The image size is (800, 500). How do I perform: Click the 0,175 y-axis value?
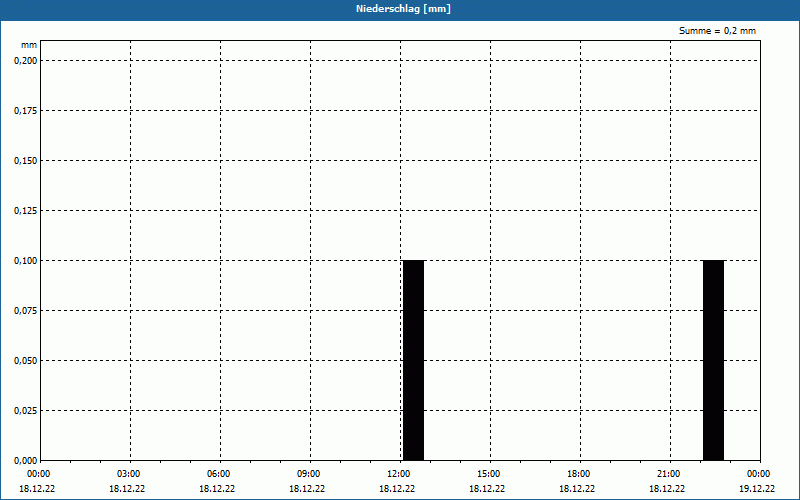tap(26, 111)
